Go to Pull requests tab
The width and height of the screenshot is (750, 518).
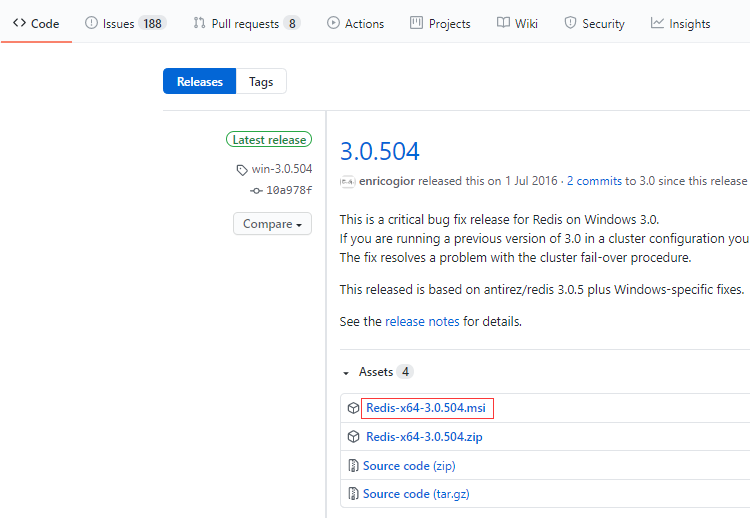click(x=247, y=23)
